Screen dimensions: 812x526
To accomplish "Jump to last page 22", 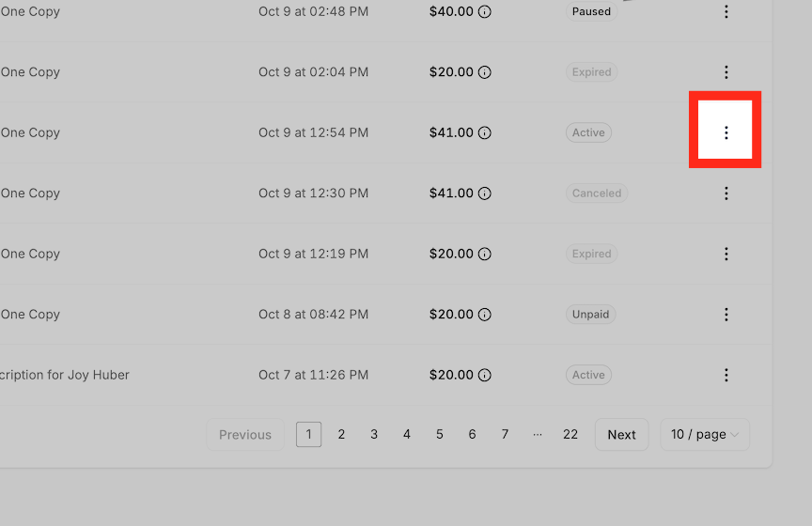I will coord(570,434).
